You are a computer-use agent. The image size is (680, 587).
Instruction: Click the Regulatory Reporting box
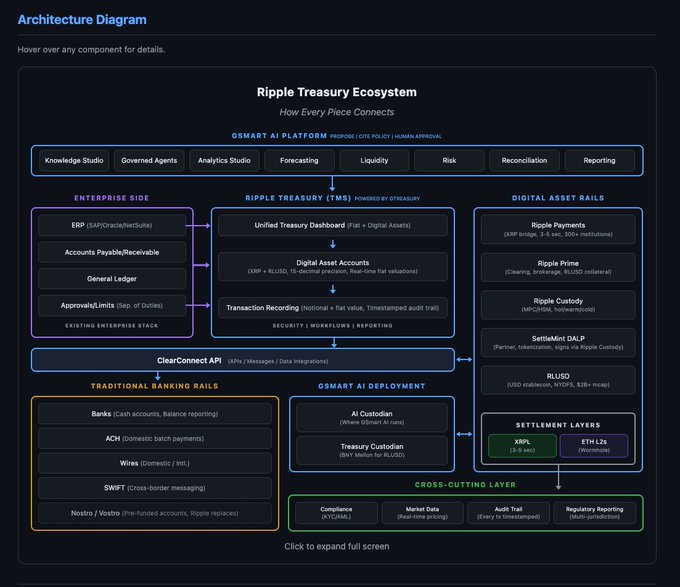[595, 513]
